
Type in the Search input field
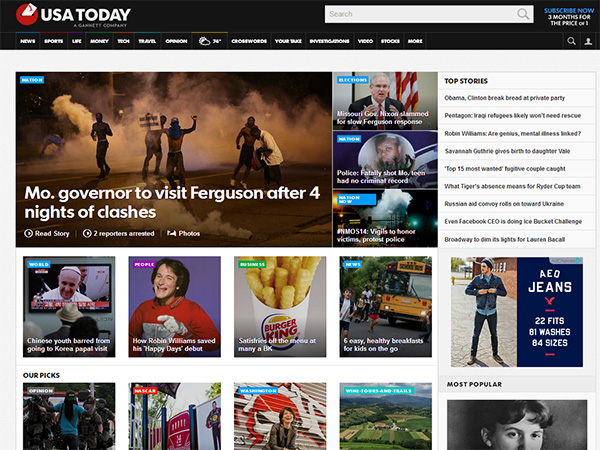click(420, 14)
